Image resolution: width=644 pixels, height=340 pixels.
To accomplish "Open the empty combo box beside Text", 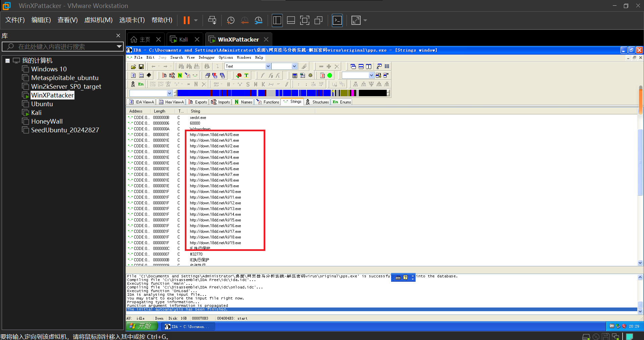I will [284, 66].
